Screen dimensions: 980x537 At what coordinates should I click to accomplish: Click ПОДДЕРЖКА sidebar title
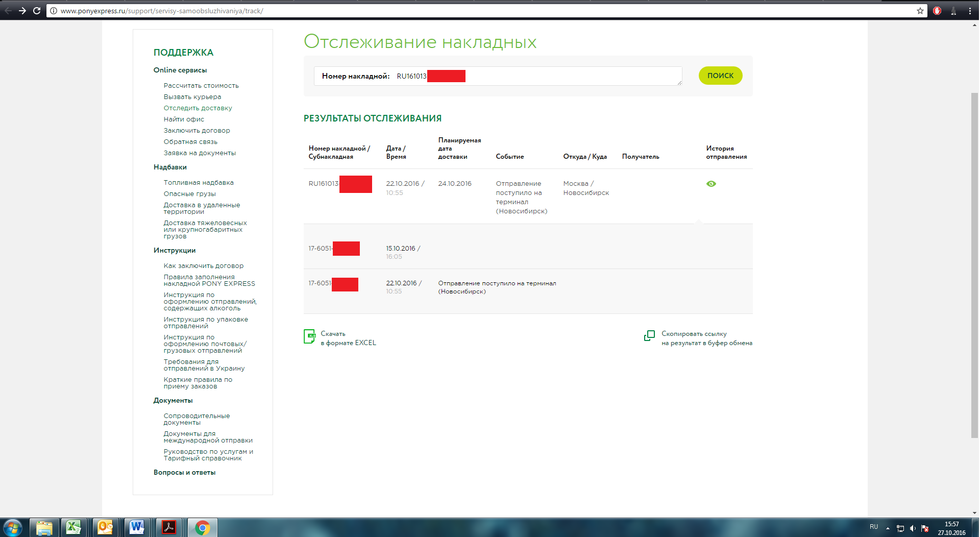[183, 53]
